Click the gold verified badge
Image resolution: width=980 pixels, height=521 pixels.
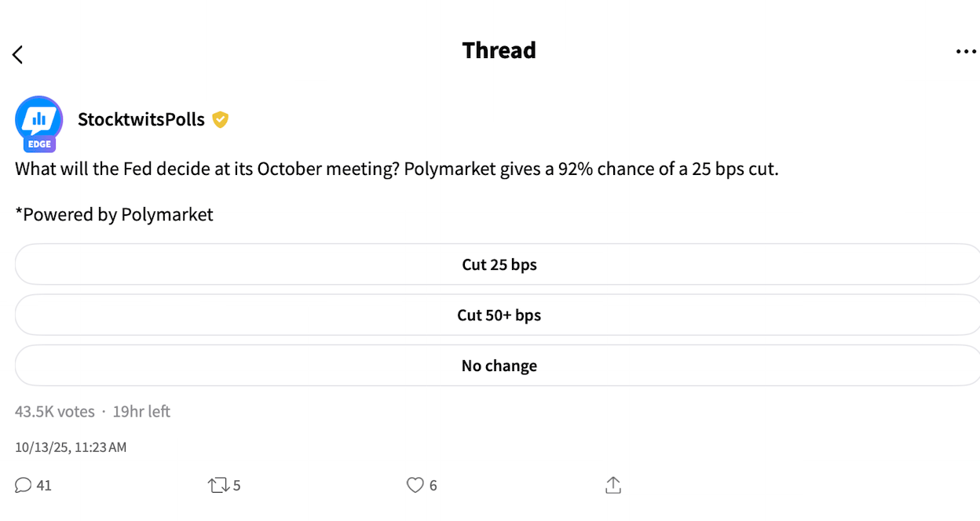click(221, 119)
